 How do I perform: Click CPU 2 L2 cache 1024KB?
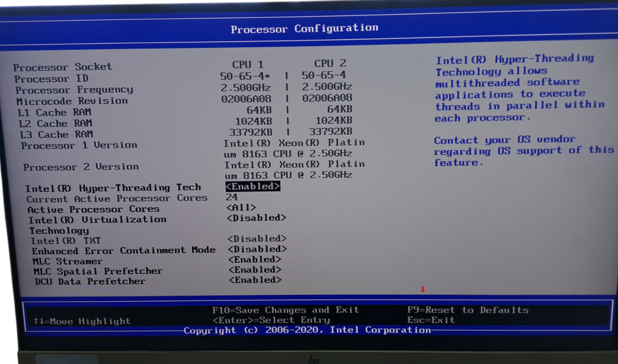coord(334,121)
